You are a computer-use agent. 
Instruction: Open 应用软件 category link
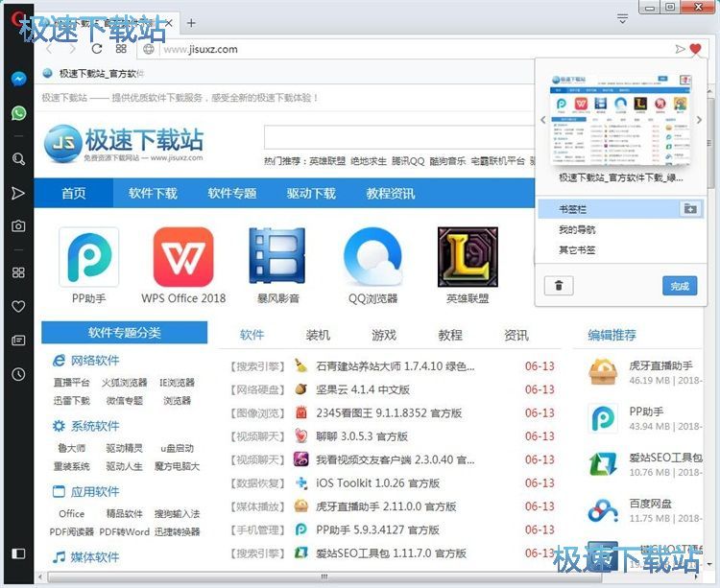point(95,492)
